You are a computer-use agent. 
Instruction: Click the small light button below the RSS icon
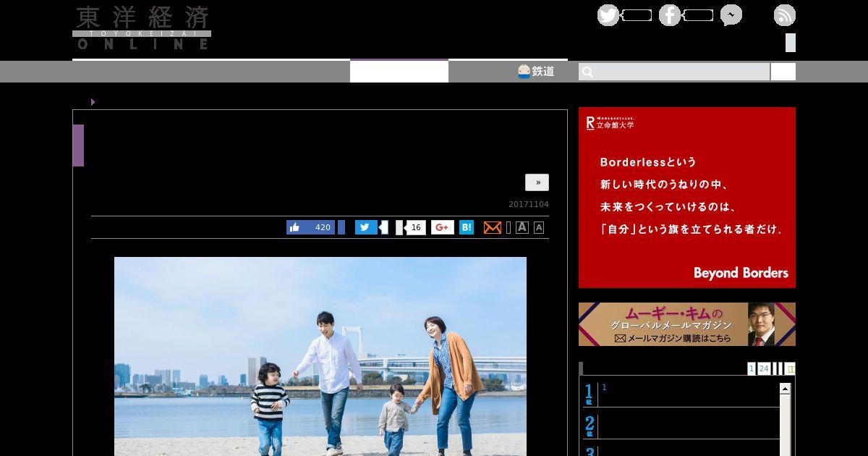click(x=791, y=43)
